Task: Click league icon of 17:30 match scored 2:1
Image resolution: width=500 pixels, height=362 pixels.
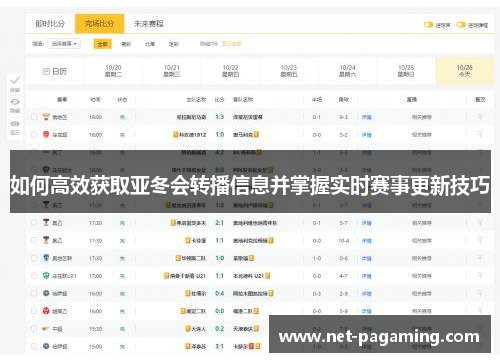Action: click(46, 222)
